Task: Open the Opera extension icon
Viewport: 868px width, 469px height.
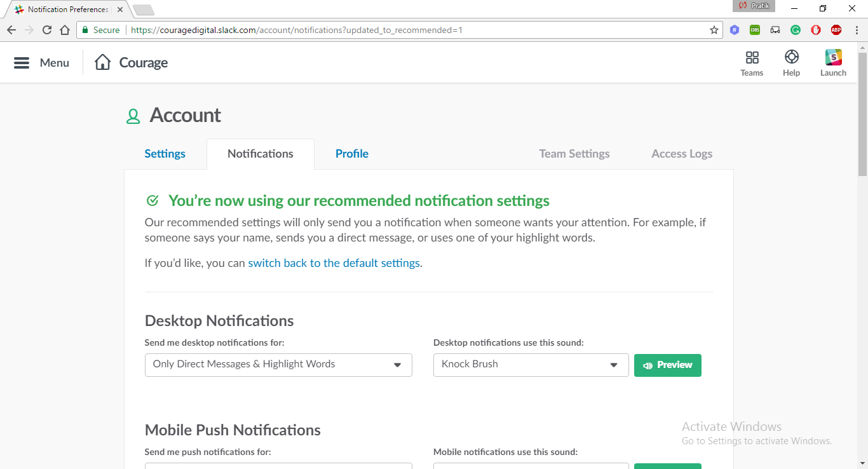Action: [816, 30]
